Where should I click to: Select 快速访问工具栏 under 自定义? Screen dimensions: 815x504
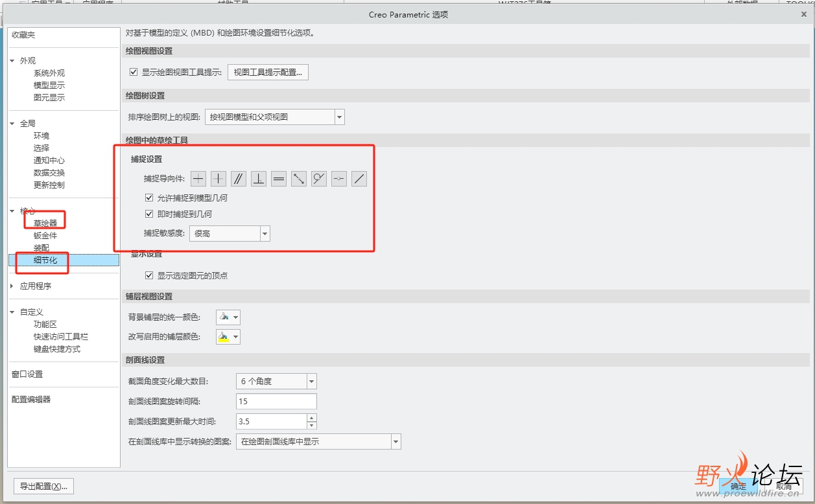(x=61, y=337)
